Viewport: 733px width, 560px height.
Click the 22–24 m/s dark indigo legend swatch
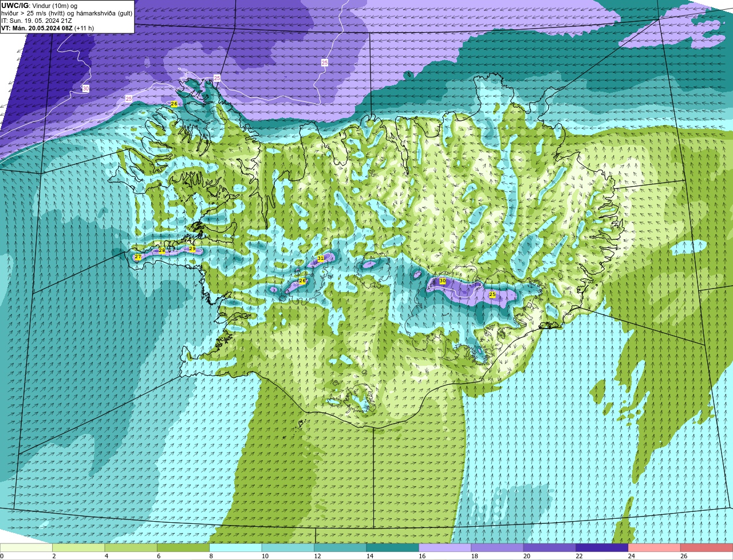tap(602, 548)
